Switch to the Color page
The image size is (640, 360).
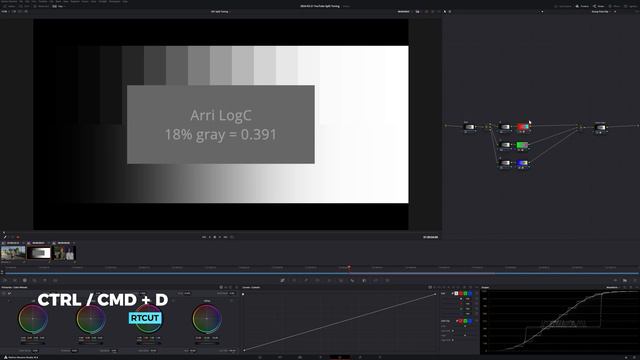click(x=340, y=357)
